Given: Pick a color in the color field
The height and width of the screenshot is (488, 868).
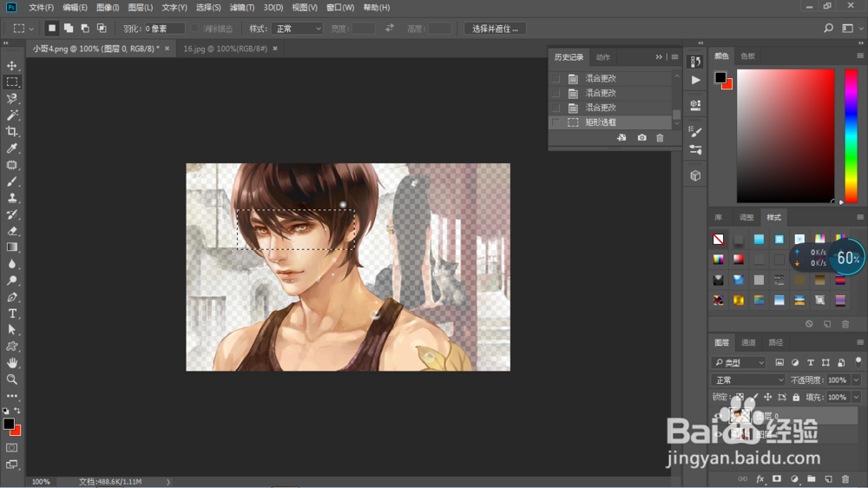Looking at the screenshot, I should (x=785, y=135).
